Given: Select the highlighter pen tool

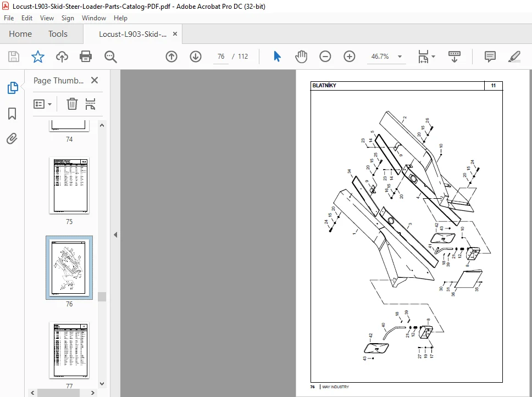Looking at the screenshot, I should [514, 56].
